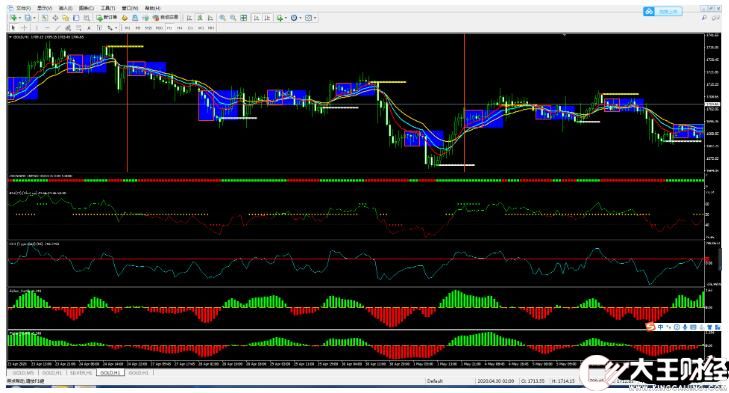
Task: Click the Sogou input method icon
Action: coord(651,327)
